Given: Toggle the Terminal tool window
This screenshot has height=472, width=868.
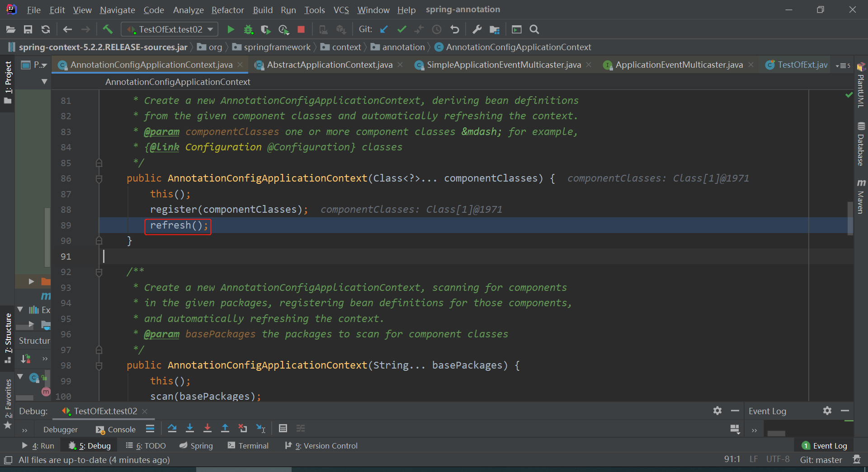Looking at the screenshot, I should pos(248,446).
